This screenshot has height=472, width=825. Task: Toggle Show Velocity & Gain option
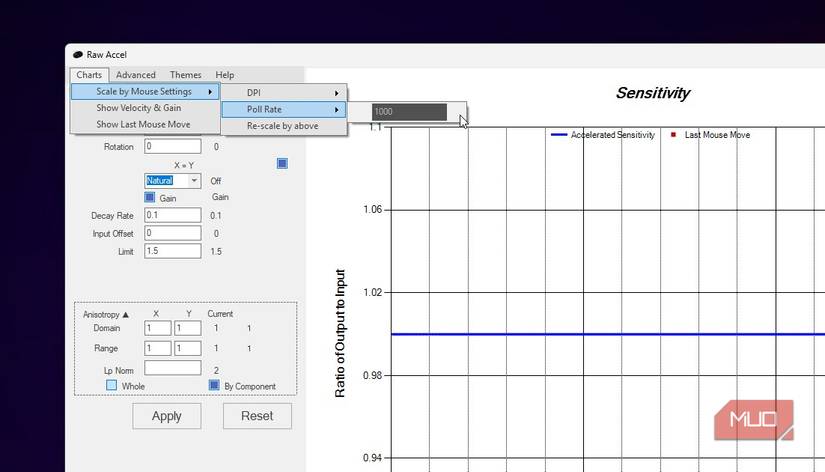click(145, 108)
